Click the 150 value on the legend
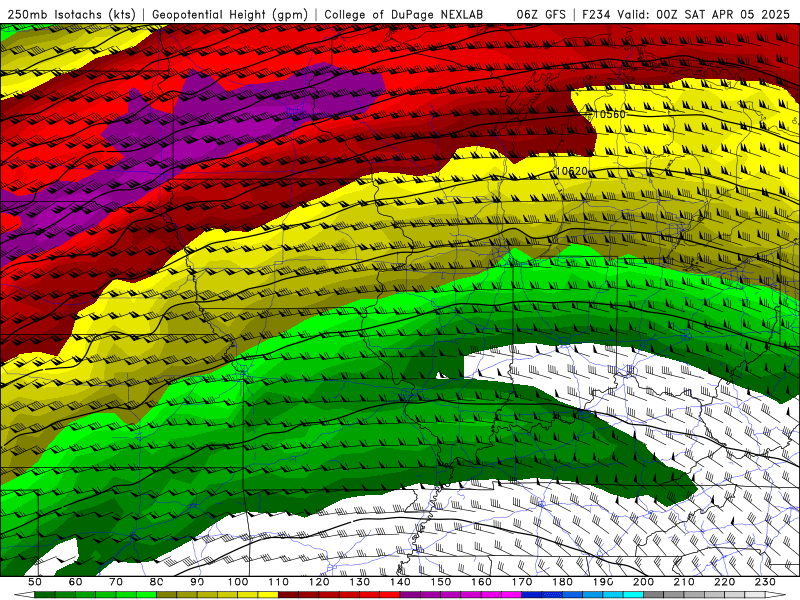The width and height of the screenshot is (800, 600). [441, 582]
